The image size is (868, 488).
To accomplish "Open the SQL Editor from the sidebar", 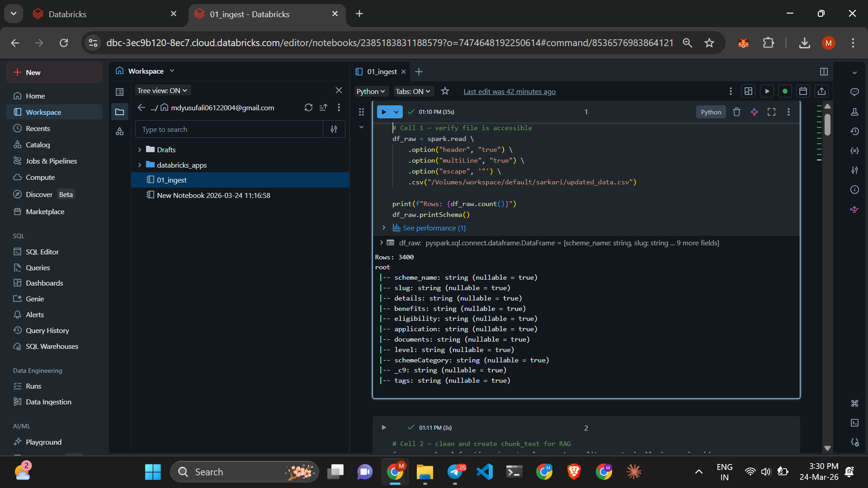I will coord(42,252).
